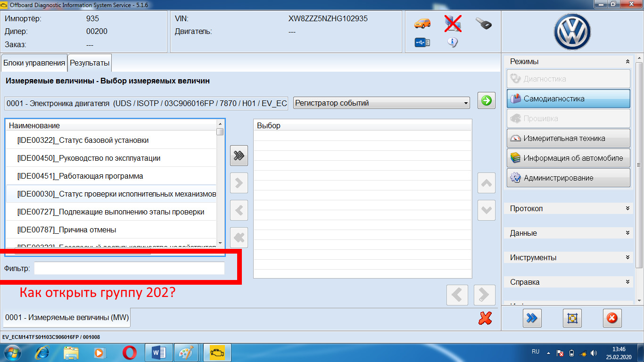Open Opera browser from taskbar
Screen dimensions: 644x362
coord(129,352)
